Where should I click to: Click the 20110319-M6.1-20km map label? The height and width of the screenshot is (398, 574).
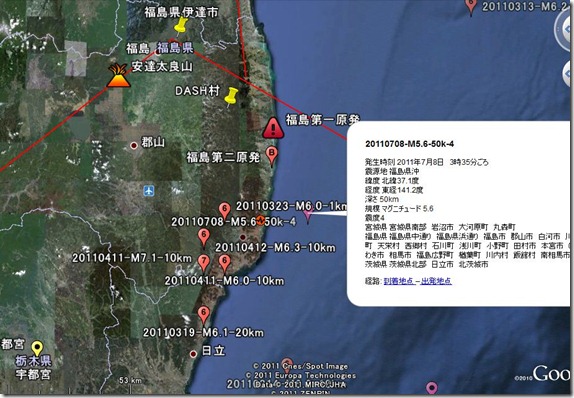(203, 332)
